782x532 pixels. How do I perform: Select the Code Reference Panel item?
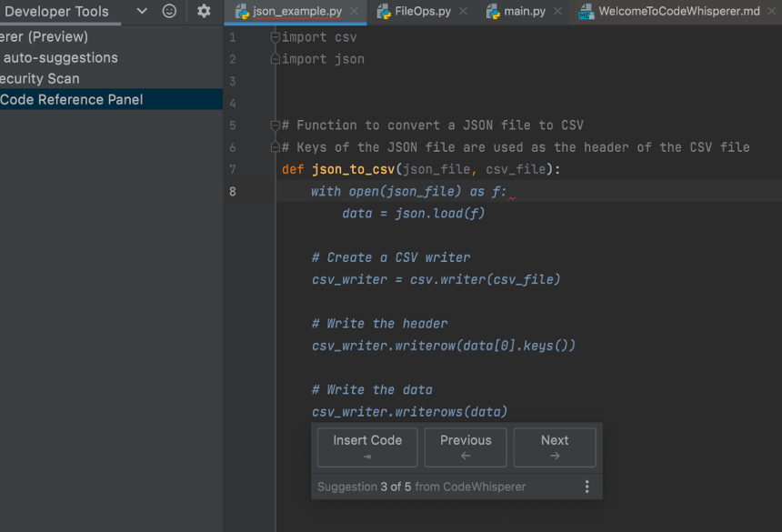coord(72,100)
